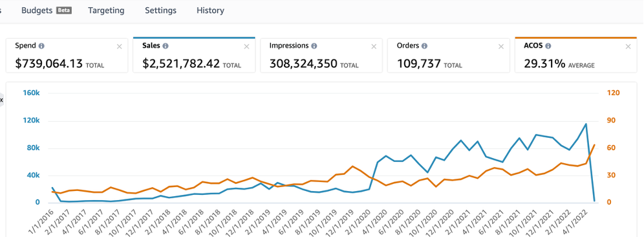Show info tooltip icon for Spend
The image size is (644, 237).
tap(41, 46)
